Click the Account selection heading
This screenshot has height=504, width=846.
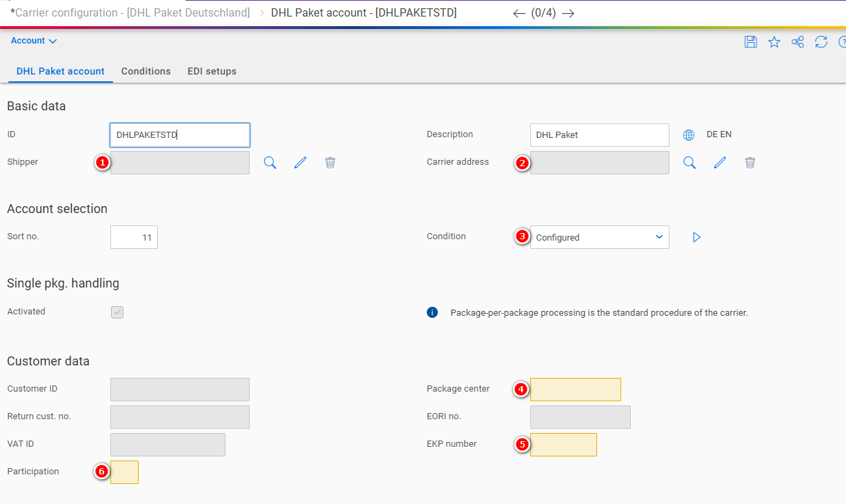pos(57,209)
